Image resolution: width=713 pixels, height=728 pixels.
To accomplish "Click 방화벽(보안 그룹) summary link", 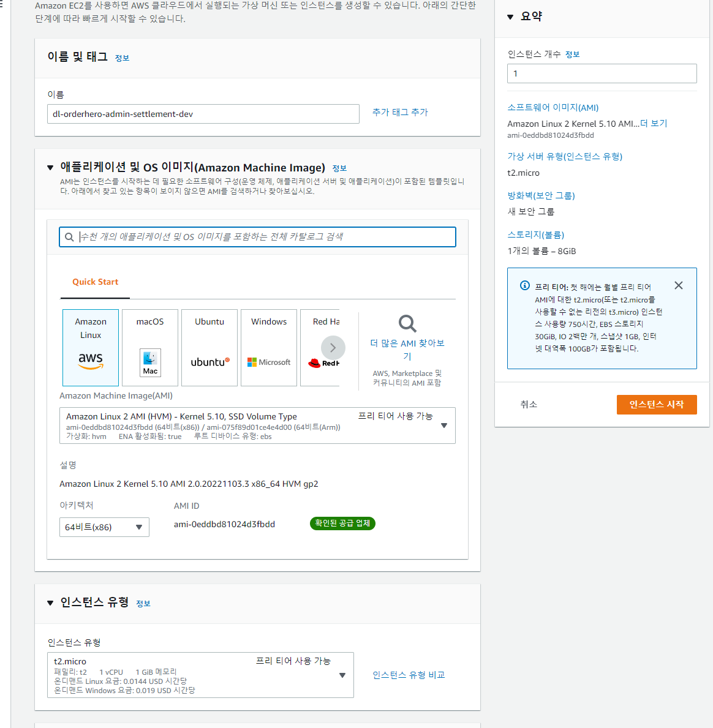I will tap(541, 196).
